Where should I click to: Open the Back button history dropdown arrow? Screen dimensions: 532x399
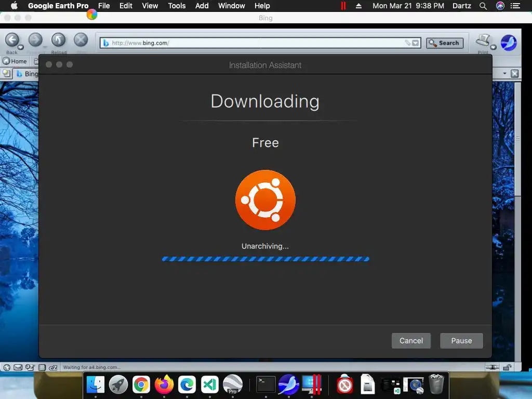(21, 47)
